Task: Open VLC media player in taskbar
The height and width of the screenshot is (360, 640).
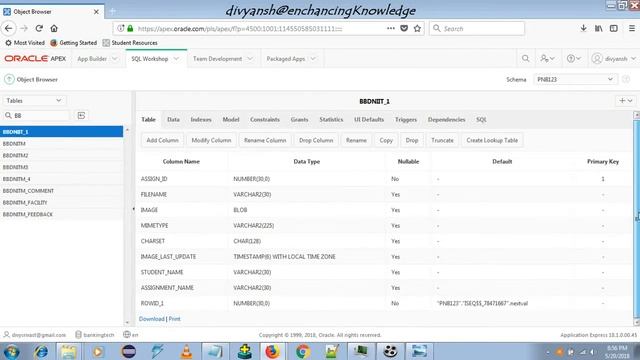Action: click(x=187, y=351)
